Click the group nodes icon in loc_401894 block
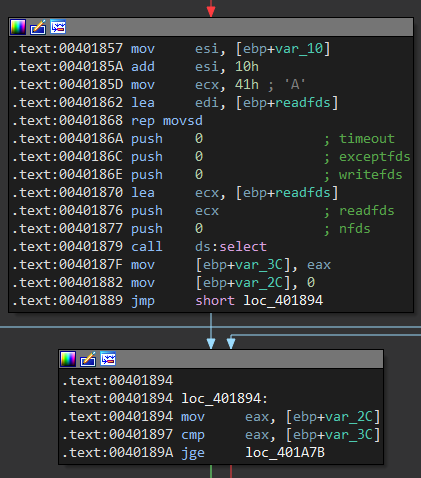The width and height of the screenshot is (421, 478). (x=108, y=359)
